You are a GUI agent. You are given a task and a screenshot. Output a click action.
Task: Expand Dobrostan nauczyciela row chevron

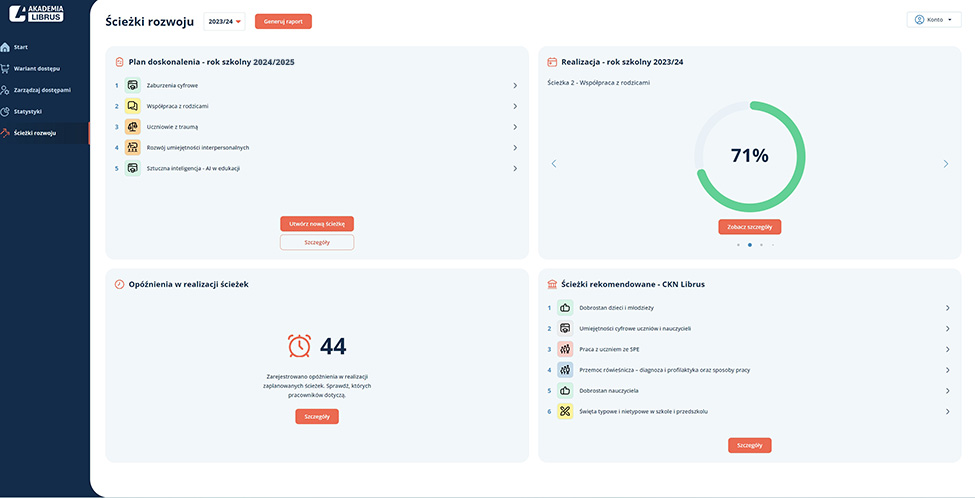[947, 390]
